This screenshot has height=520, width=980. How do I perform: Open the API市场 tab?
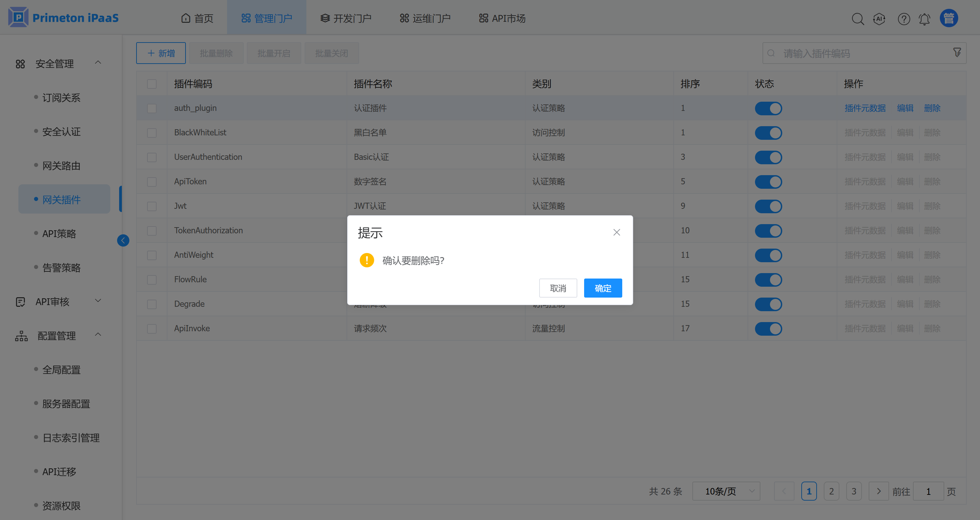pos(502,18)
